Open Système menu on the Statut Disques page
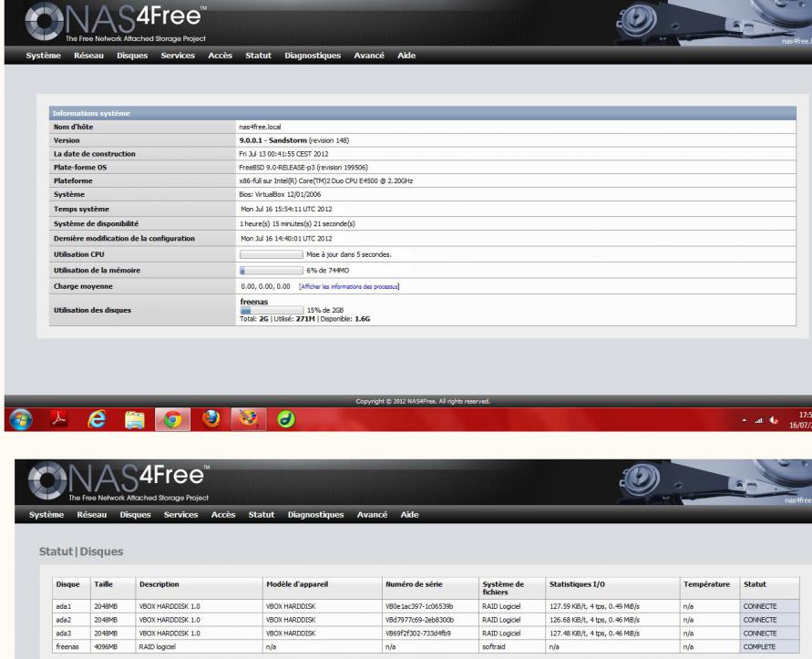 (x=46, y=514)
